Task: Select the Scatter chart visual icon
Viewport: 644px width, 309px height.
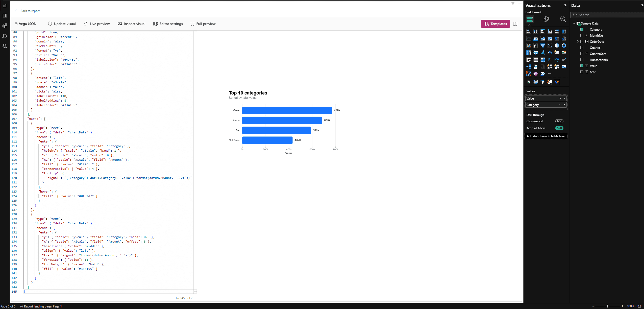Action: pyautogui.click(x=550, y=45)
